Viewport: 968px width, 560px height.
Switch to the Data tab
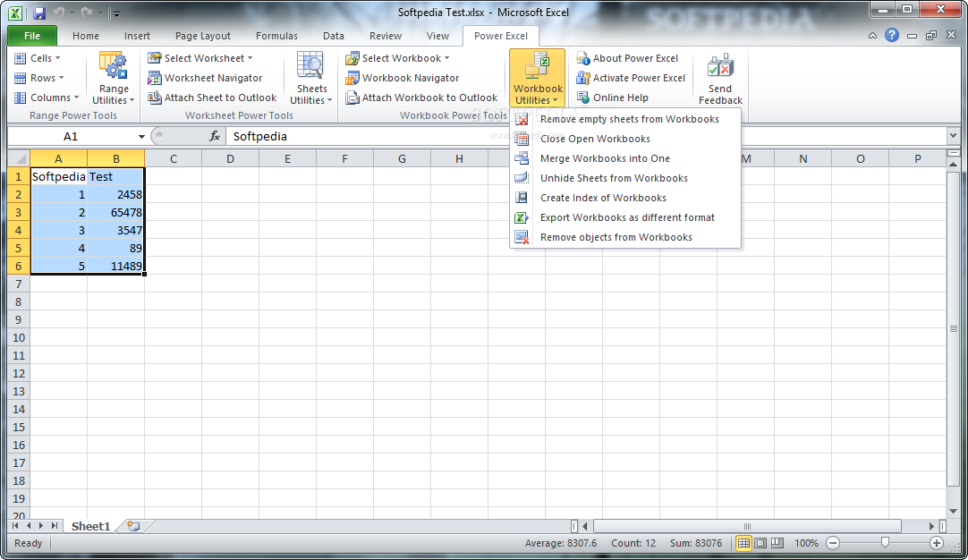click(x=334, y=36)
